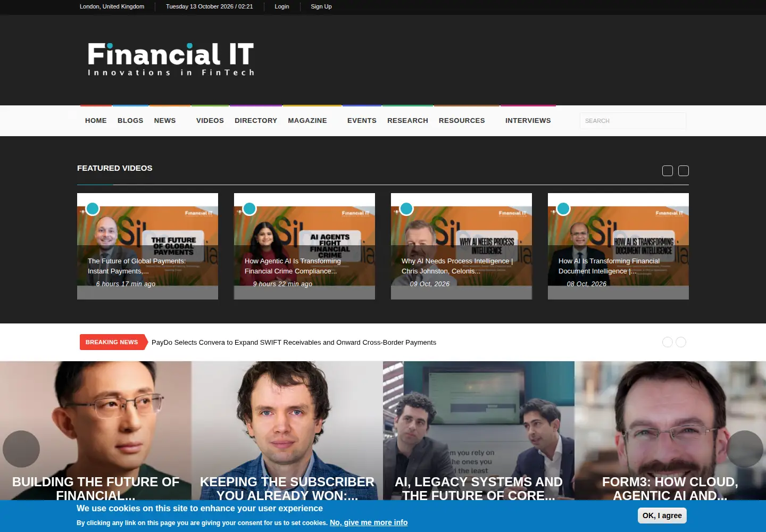Open 'The Future of Global Payments' video title
Viewport: 766px width, 532px height.
click(137, 266)
